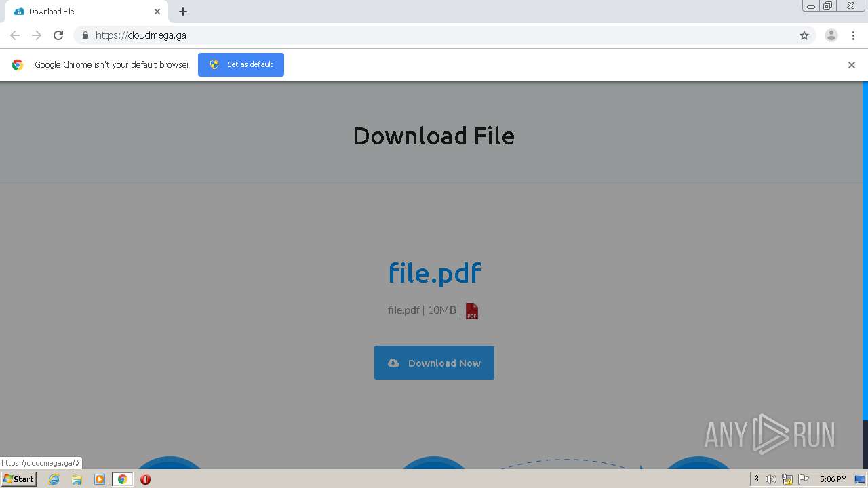Open the Windows Start menu

19,479
